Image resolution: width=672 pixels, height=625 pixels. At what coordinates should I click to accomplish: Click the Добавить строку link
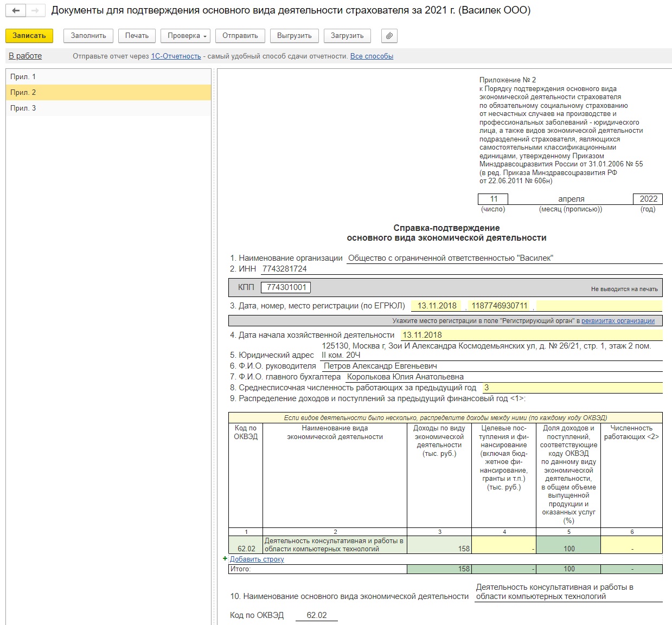point(257,559)
